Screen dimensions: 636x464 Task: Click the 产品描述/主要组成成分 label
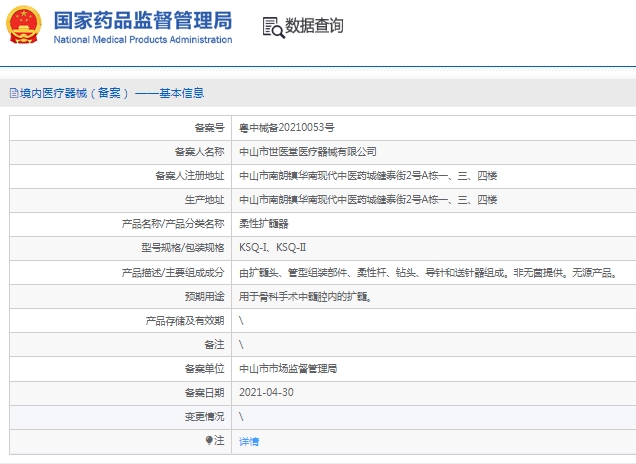(x=173, y=273)
